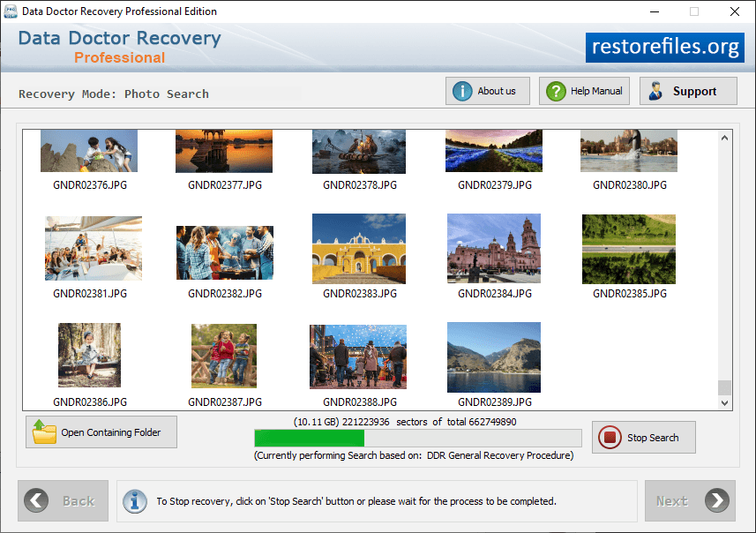Click the Back arrow icon
Image resolution: width=756 pixels, height=533 pixels.
36,500
